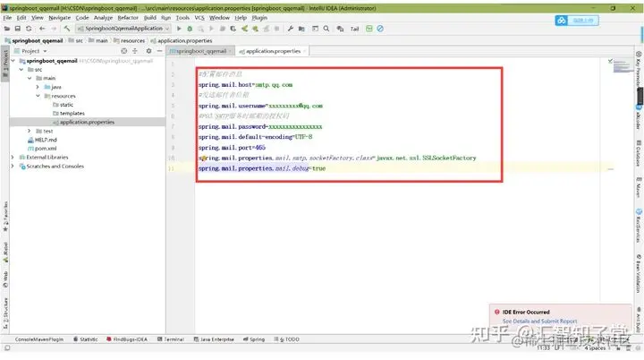Click the spring.mail.port=465 line
This screenshot has height=360, width=644.
pos(232,147)
